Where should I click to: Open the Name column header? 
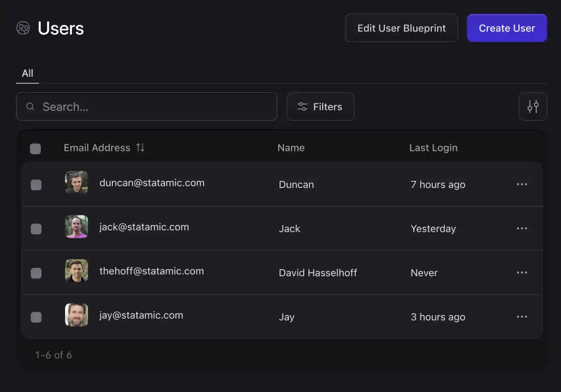(x=291, y=147)
